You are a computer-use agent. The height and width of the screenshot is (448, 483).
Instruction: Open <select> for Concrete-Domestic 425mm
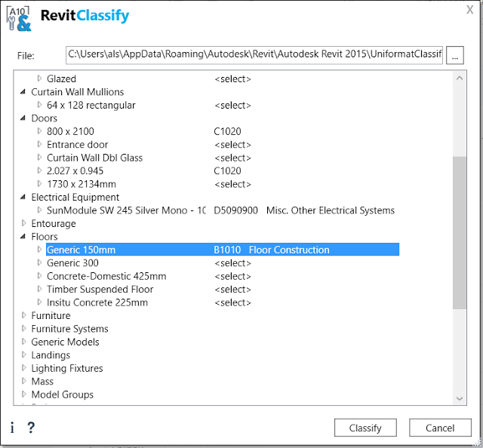point(233,277)
